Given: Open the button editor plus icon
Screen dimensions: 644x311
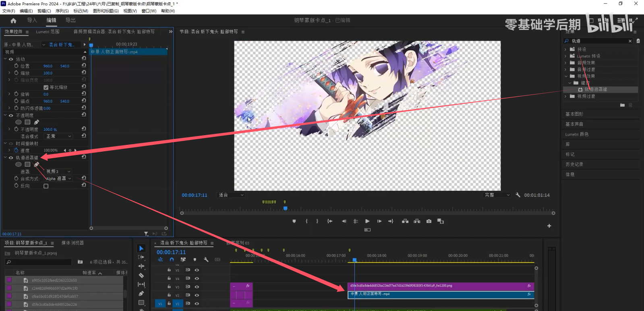Looking at the screenshot, I should pos(549,226).
